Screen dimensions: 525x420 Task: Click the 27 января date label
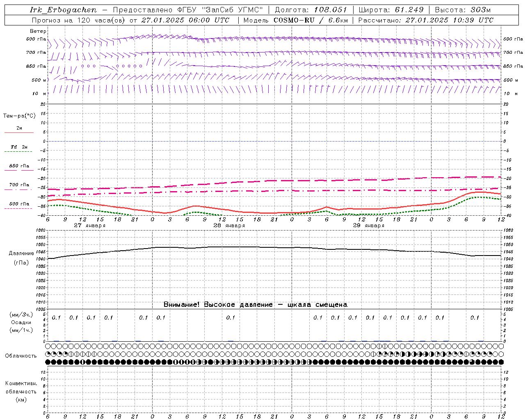coord(90,226)
